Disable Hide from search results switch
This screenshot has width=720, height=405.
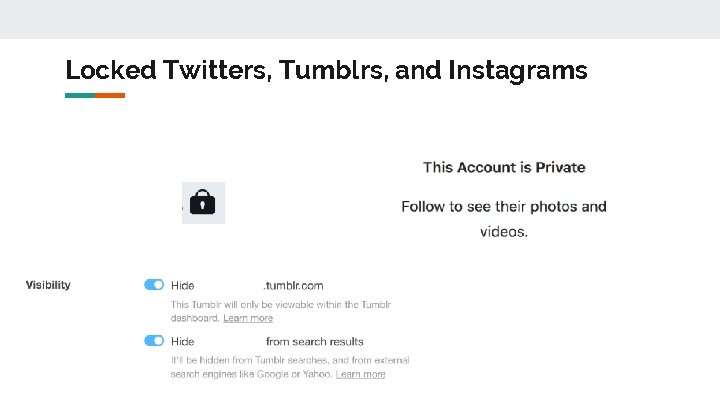click(x=154, y=341)
